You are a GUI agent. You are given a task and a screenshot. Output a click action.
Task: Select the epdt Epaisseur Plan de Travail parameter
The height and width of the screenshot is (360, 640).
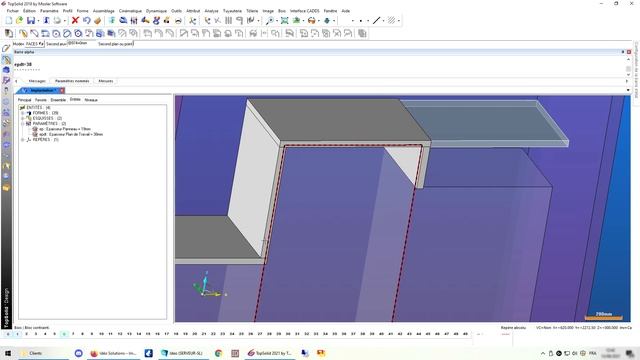[67, 134]
